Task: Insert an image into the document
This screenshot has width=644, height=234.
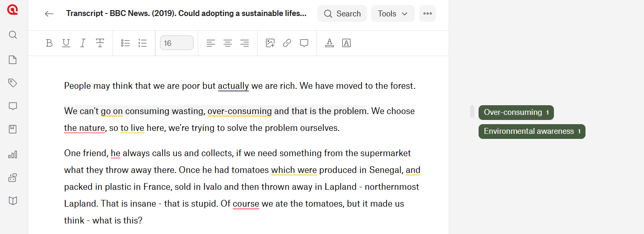Action: (x=270, y=43)
